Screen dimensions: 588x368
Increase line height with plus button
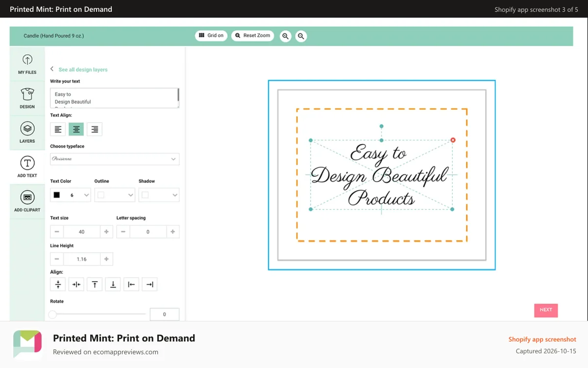pos(106,259)
